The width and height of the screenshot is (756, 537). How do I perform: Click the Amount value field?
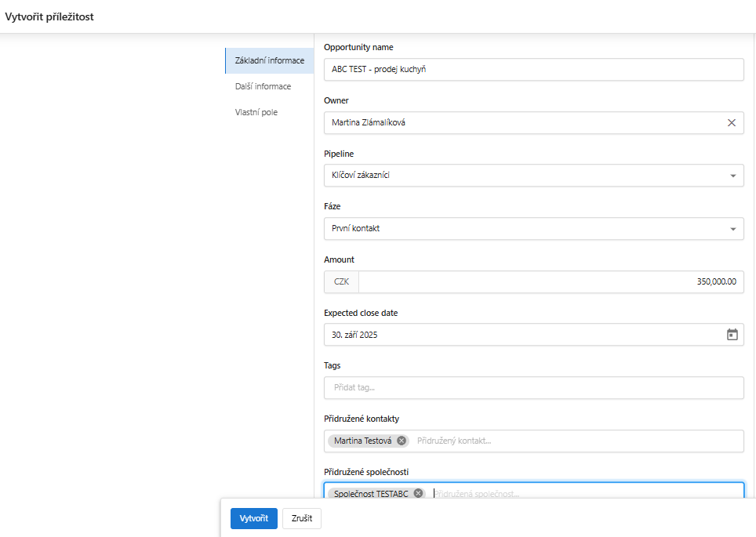[551, 281]
